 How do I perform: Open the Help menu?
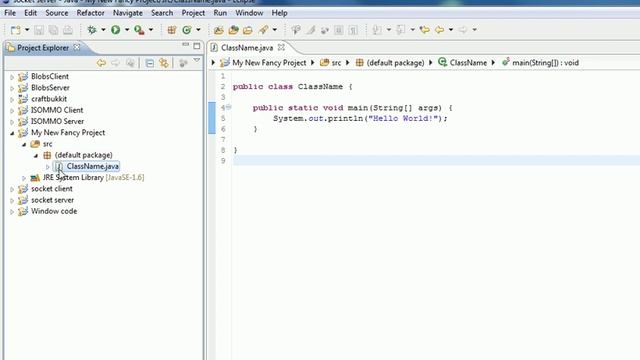[280, 13]
